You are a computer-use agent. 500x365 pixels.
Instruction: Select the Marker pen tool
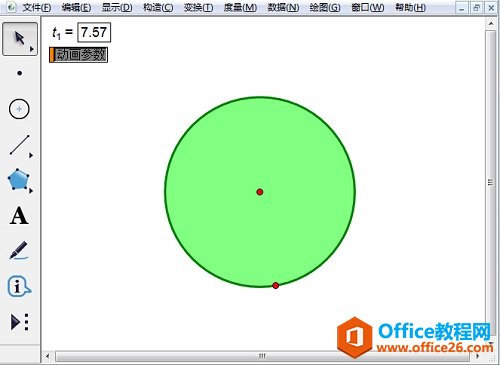(x=19, y=251)
